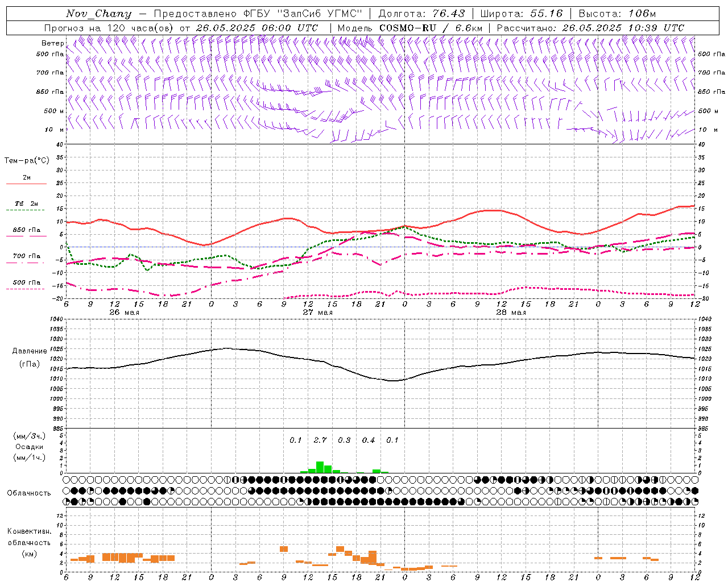Click the '28 мая' date label
The image size is (728, 582).
point(511,313)
